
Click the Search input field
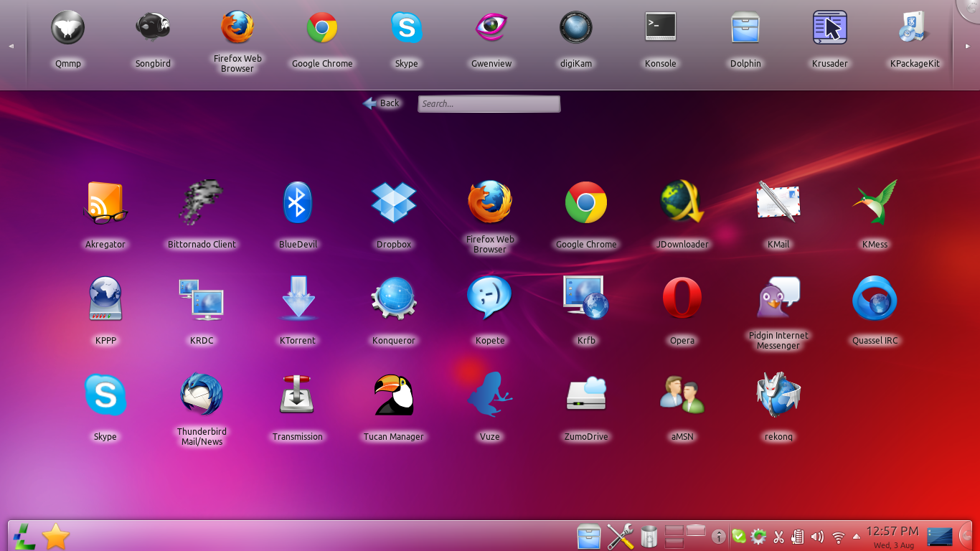pyautogui.click(x=489, y=104)
